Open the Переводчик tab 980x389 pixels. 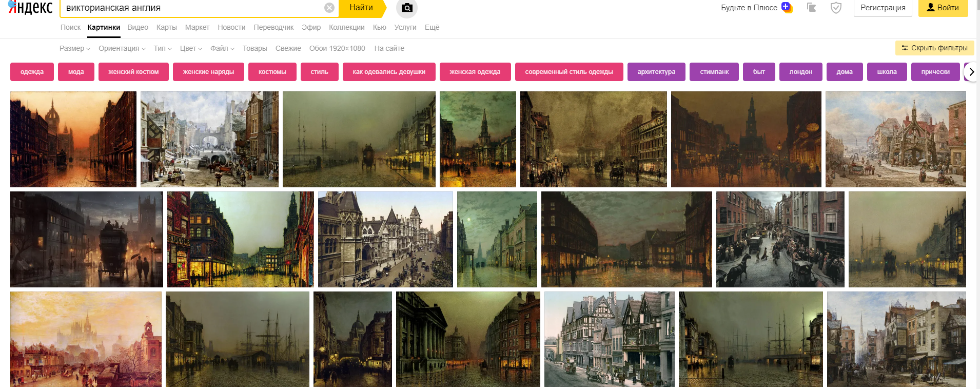[273, 27]
